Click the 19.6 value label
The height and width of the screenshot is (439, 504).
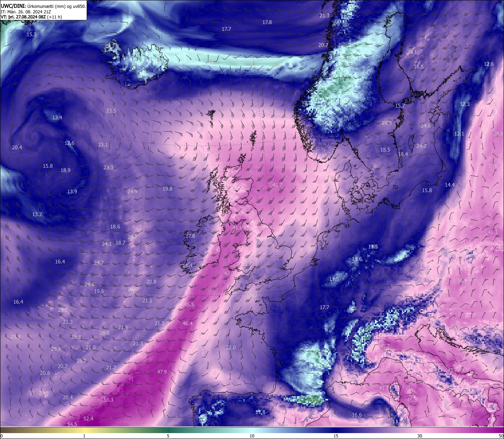click(99, 291)
